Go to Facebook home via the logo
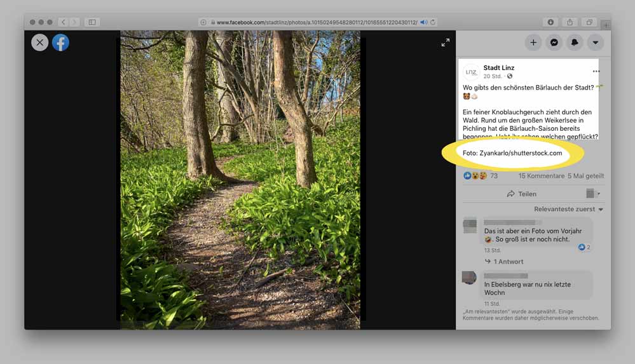This screenshot has width=635, height=364. click(60, 43)
